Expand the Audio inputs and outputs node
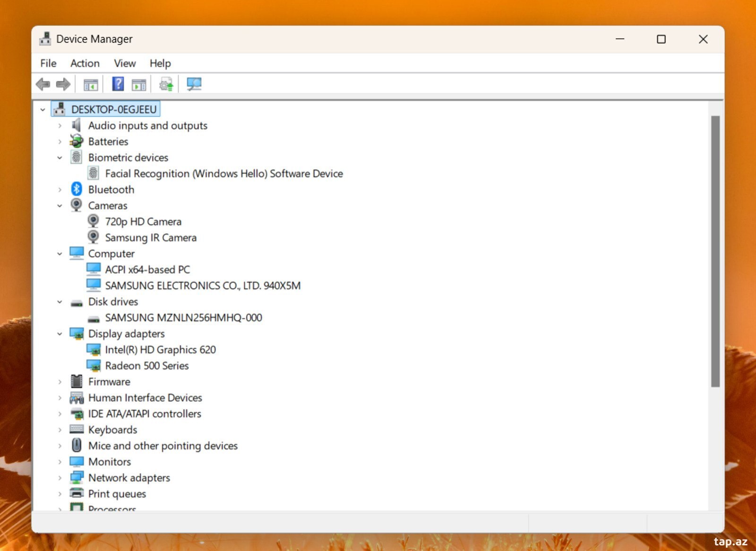This screenshot has height=551, width=756. [x=60, y=126]
